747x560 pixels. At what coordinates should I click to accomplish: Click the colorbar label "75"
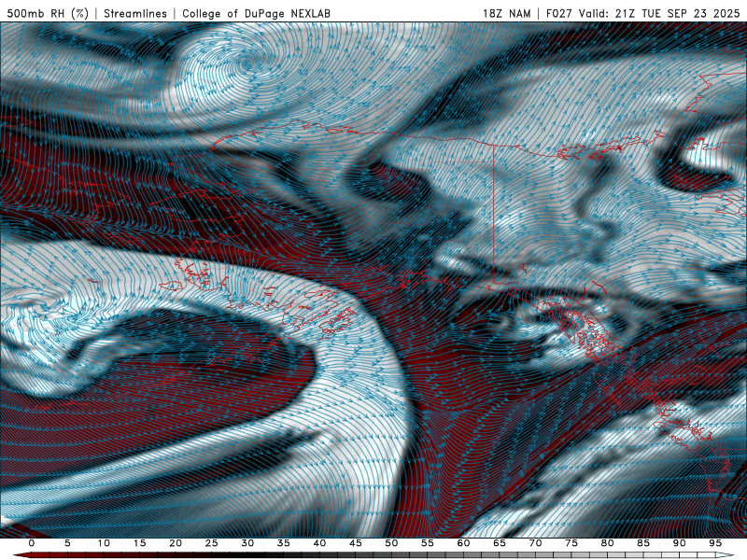(571, 543)
